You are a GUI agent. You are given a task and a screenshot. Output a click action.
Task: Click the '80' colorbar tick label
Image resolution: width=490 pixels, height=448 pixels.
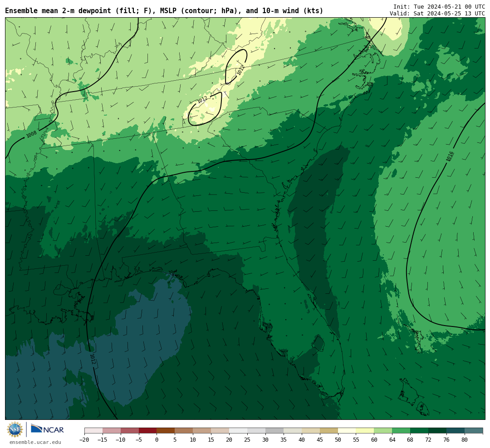click(465, 439)
